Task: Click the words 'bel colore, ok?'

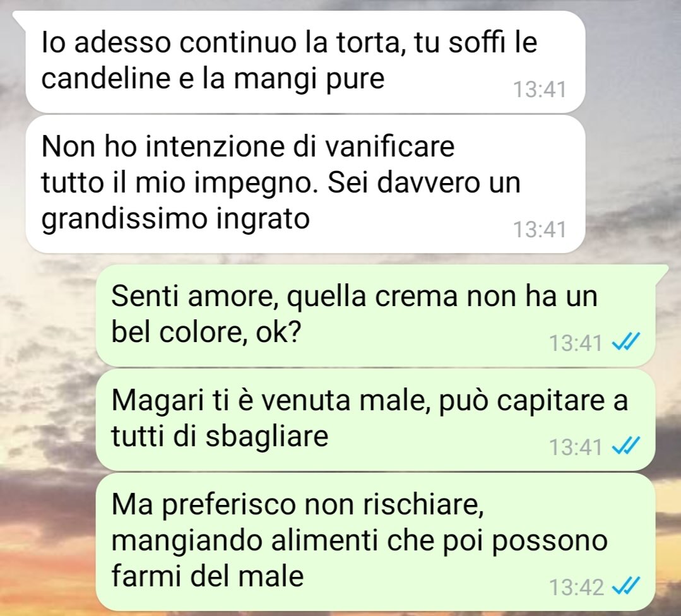Action: point(206,333)
